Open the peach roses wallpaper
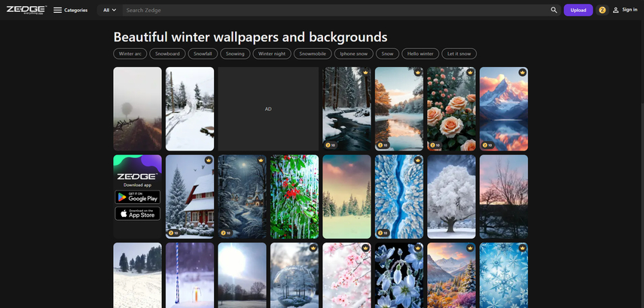The image size is (644, 308). click(x=451, y=109)
